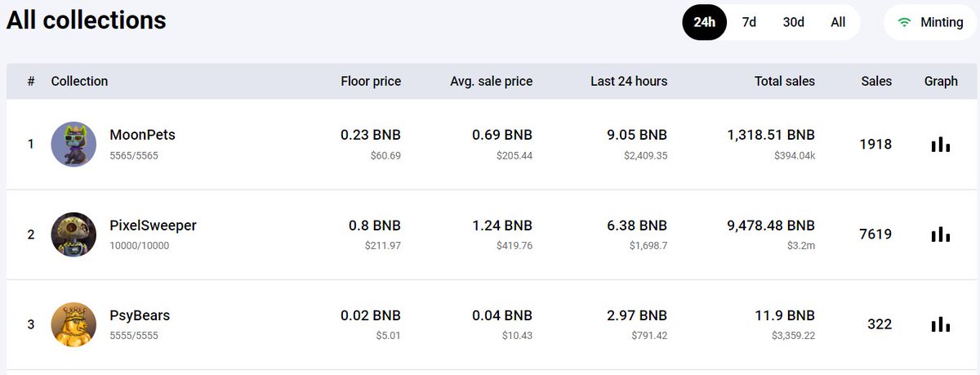
Task: Click rank number 2 in PixelSweeper row
Action: pyautogui.click(x=31, y=234)
